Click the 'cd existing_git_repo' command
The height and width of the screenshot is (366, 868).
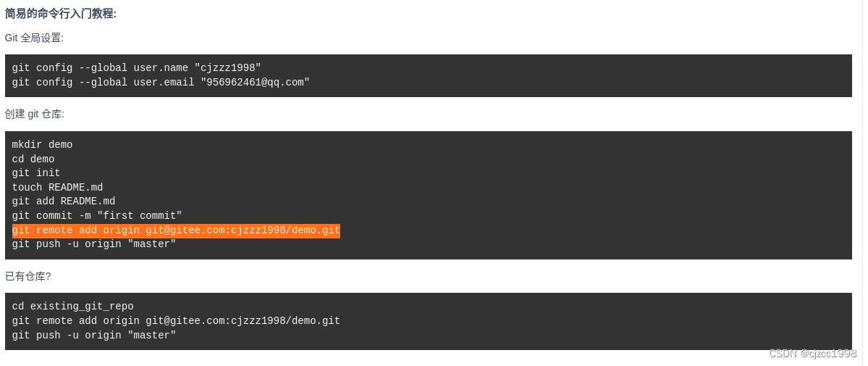coord(72,307)
